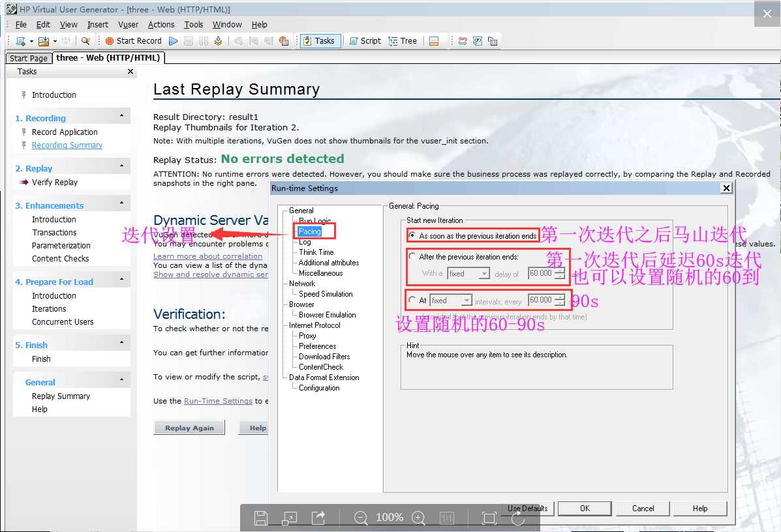Select 'After the previous iteration ends' radio
The width and height of the screenshot is (781, 532).
(x=412, y=256)
